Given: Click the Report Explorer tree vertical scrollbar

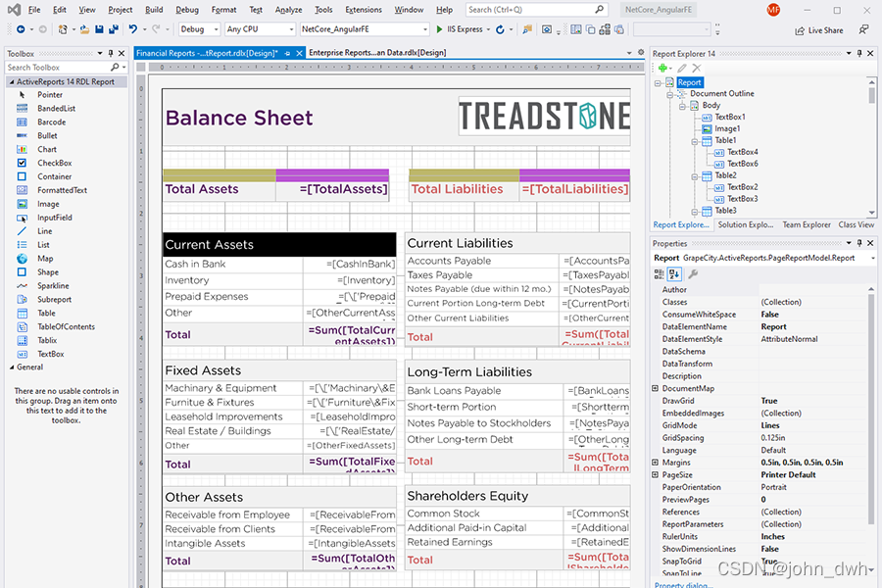Looking at the screenshot, I should pyautogui.click(x=871, y=146).
